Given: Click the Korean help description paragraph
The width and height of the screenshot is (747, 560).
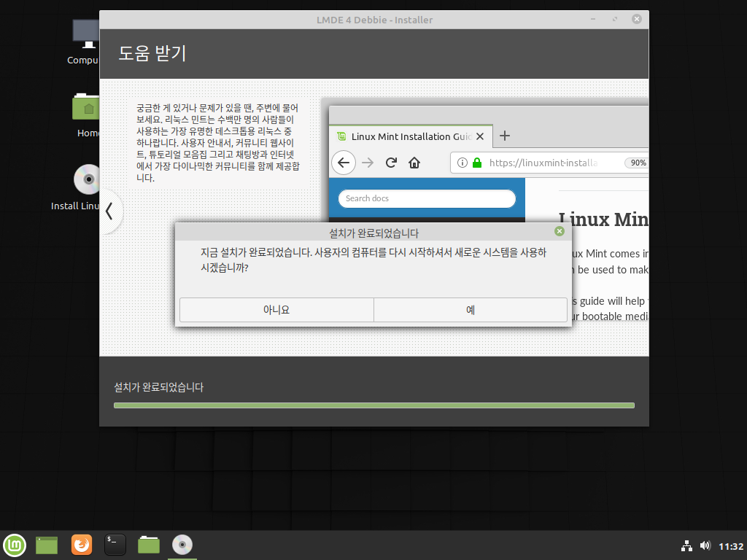Looking at the screenshot, I should pyautogui.click(x=217, y=143).
